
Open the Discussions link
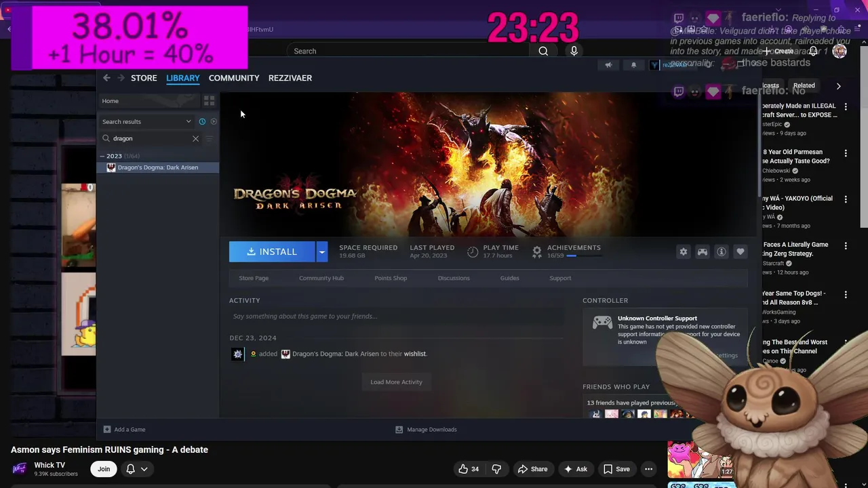pyautogui.click(x=454, y=278)
